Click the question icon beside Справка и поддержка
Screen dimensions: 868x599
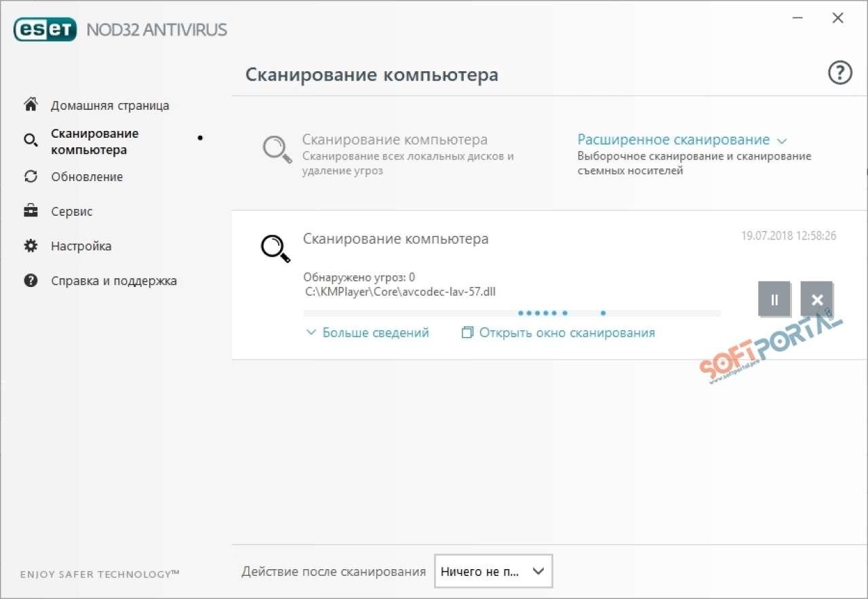(x=31, y=280)
